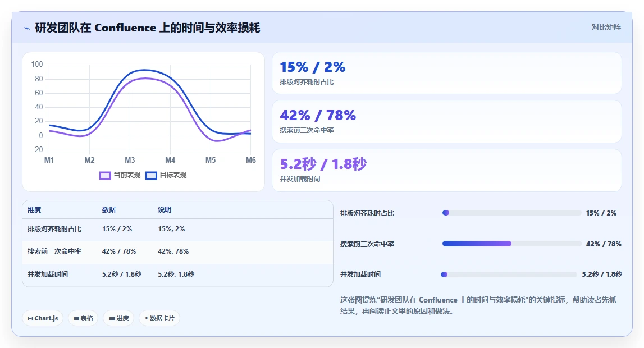Click the 15% / 2% value beside progress bar

[x=601, y=213]
